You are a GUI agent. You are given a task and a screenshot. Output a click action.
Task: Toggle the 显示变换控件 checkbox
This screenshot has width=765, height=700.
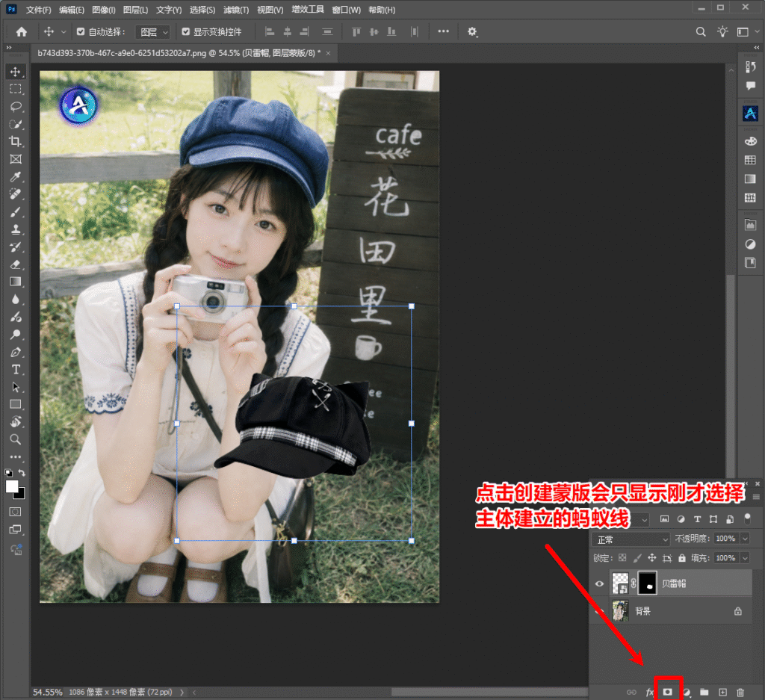185,31
